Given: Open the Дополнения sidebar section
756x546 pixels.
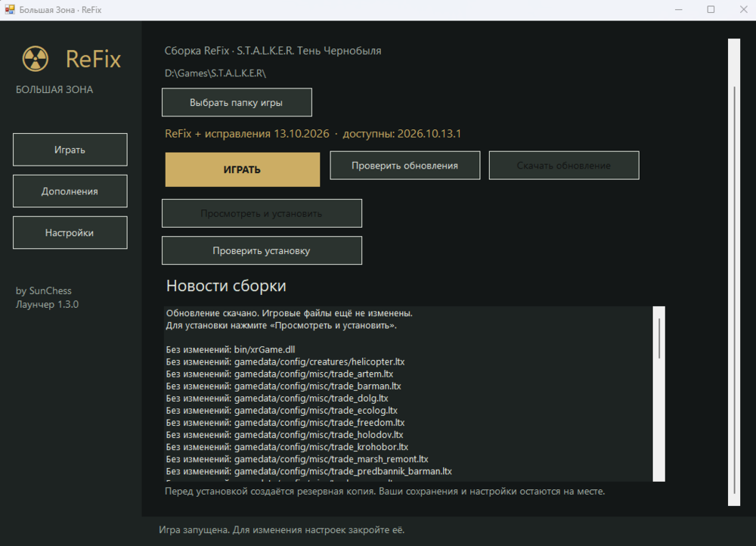Looking at the screenshot, I should coord(70,191).
